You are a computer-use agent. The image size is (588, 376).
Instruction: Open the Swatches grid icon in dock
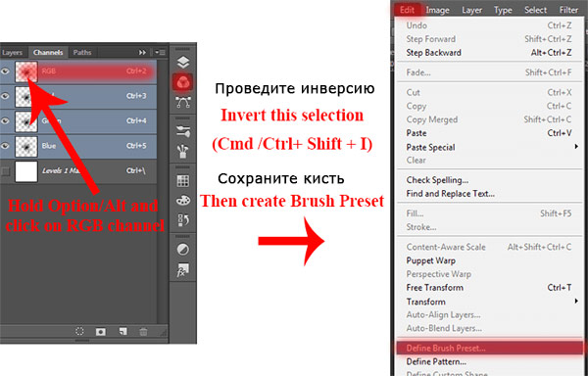point(183,181)
